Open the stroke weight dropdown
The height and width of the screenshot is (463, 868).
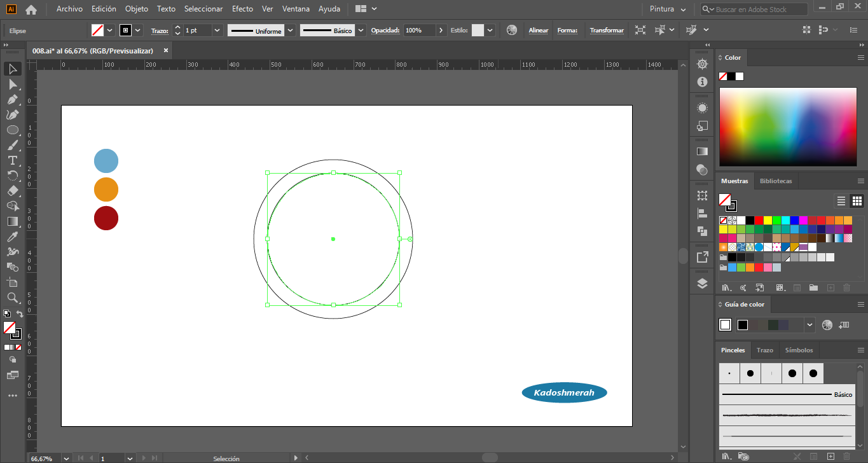tap(217, 30)
